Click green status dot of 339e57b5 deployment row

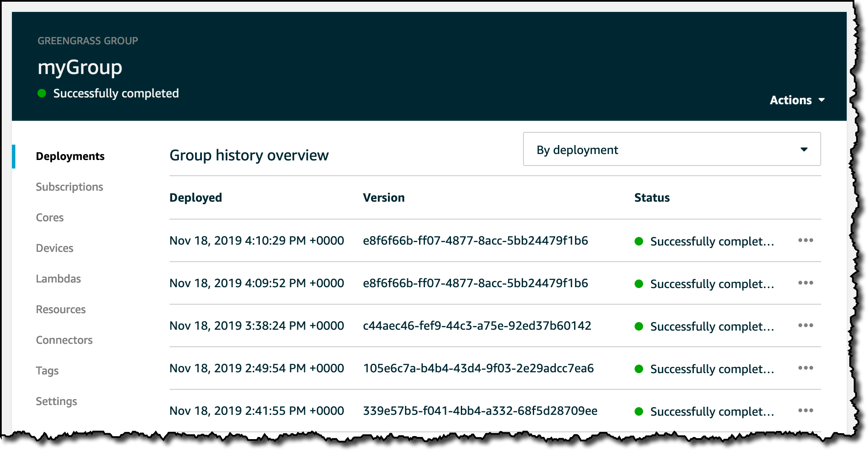[638, 411]
